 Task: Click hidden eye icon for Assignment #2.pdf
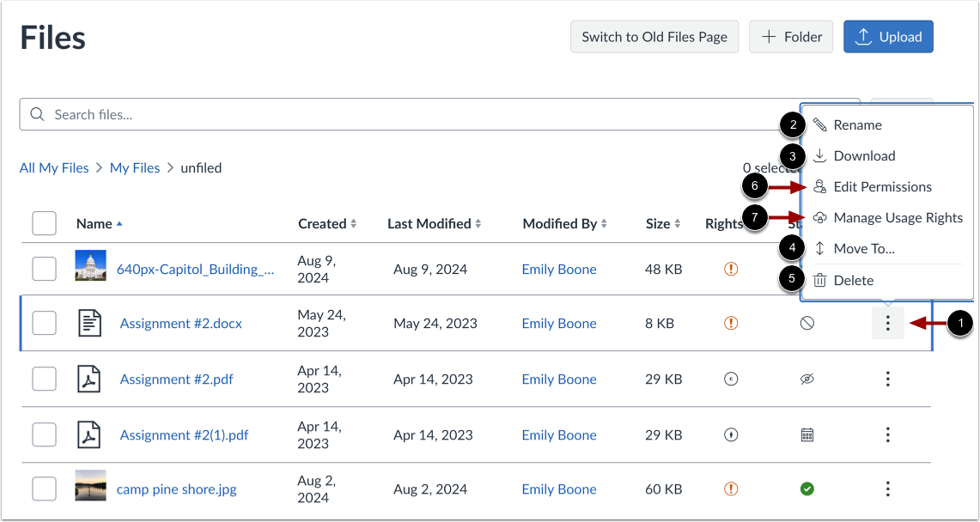[x=807, y=379]
